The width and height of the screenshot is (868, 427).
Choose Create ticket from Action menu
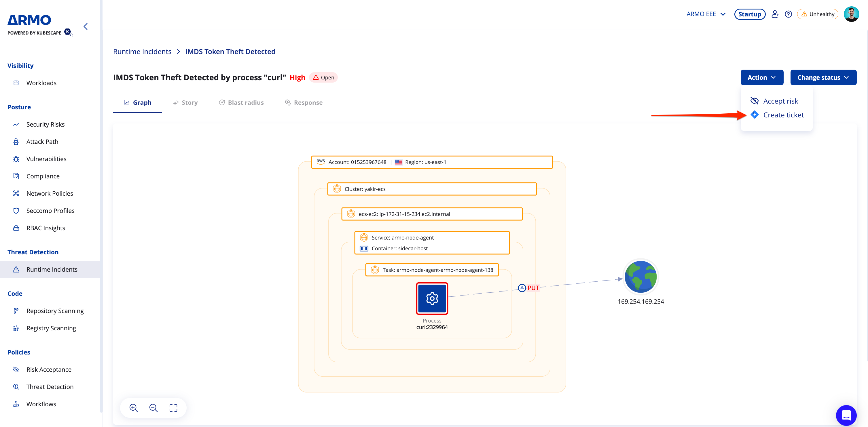(x=783, y=115)
